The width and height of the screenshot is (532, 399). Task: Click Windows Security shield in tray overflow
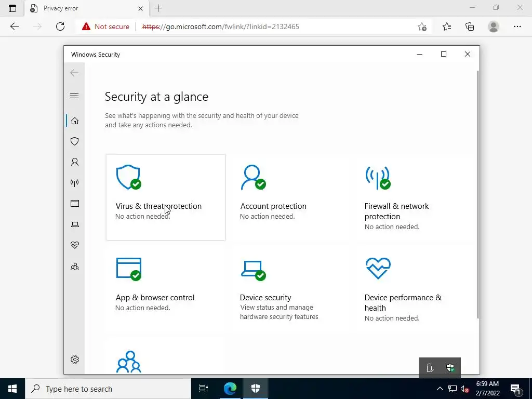pos(450,367)
